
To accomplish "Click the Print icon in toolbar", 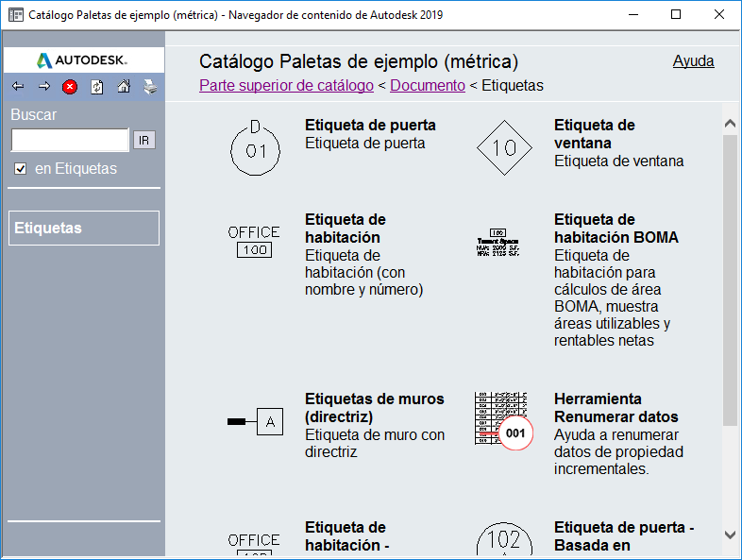I will [x=150, y=87].
